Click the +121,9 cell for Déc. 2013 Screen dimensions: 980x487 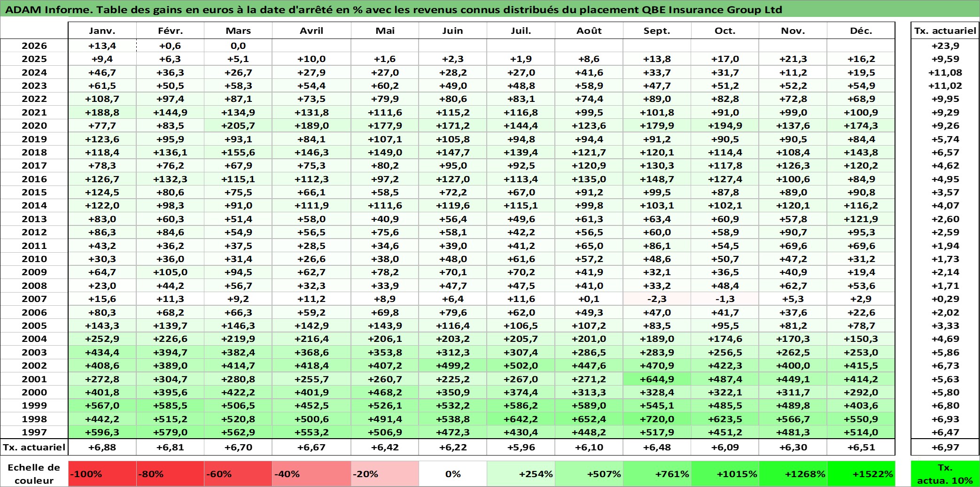coord(861,219)
